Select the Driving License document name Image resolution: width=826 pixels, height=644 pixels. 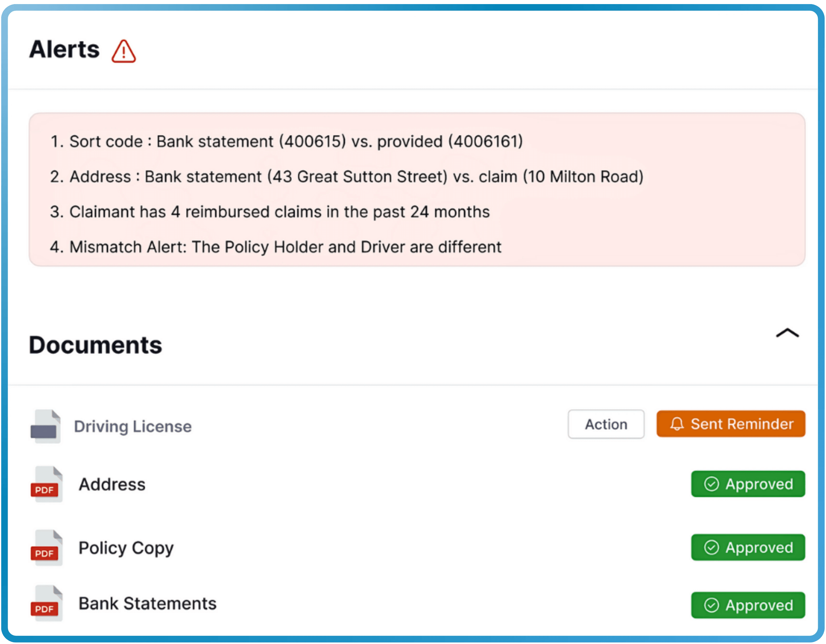point(133,426)
